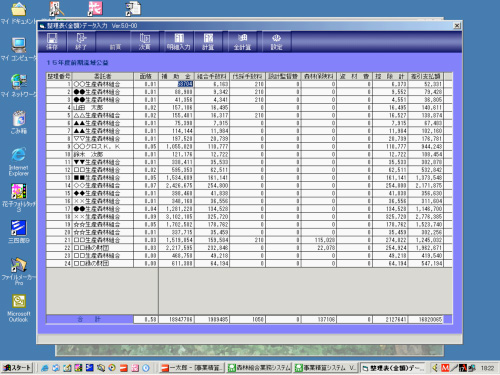Click the 整理番号 column header
Image resolution: width=500 pixels, height=375 pixels.
[59, 76]
